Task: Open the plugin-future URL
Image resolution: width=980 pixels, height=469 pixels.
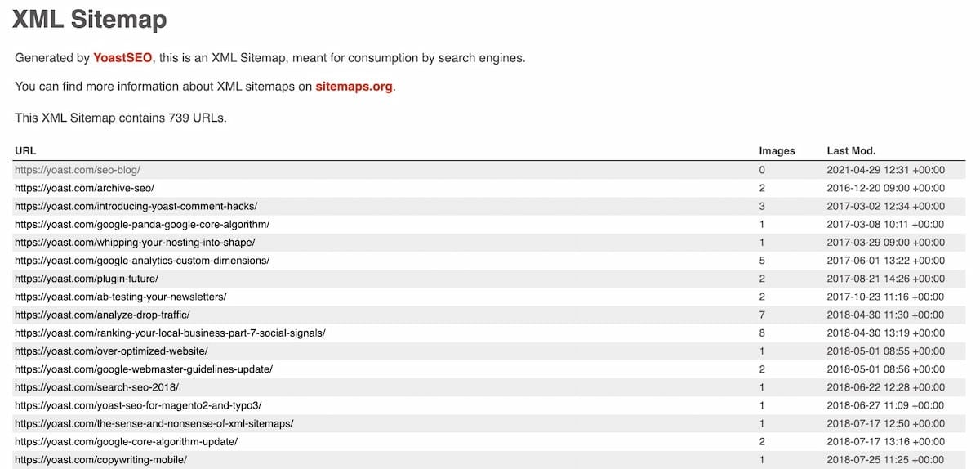Action: coord(87,279)
